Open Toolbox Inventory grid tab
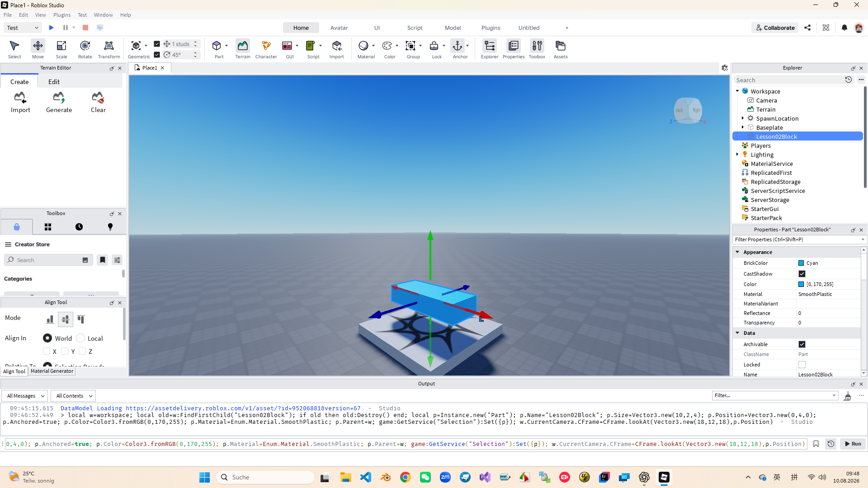 [x=48, y=227]
